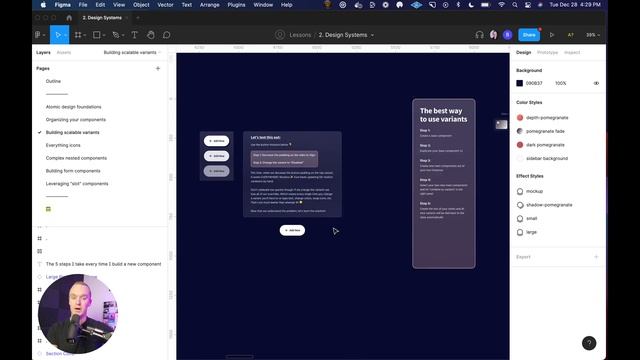
Task: Select the dark pomegranate color style
Action: pyautogui.click(x=540, y=144)
